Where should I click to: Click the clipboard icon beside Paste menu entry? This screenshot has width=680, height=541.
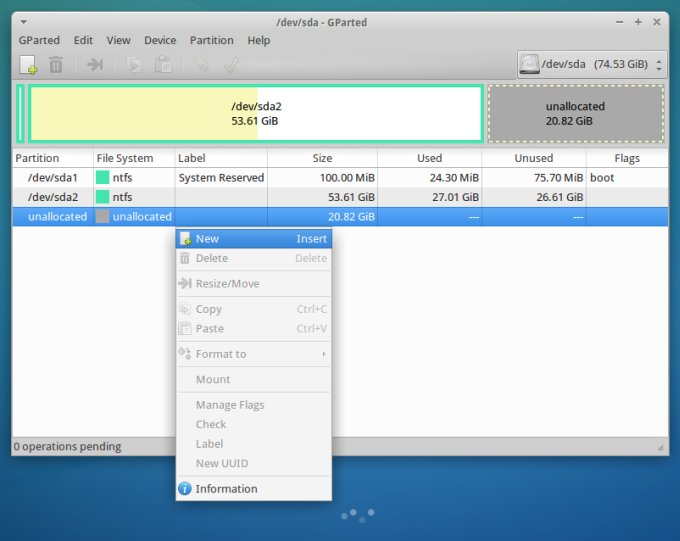coord(185,328)
